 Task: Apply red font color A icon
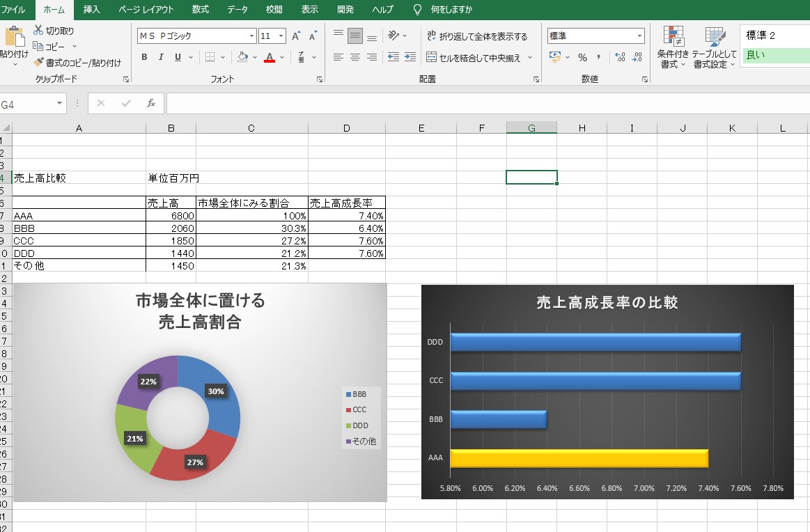pos(270,57)
